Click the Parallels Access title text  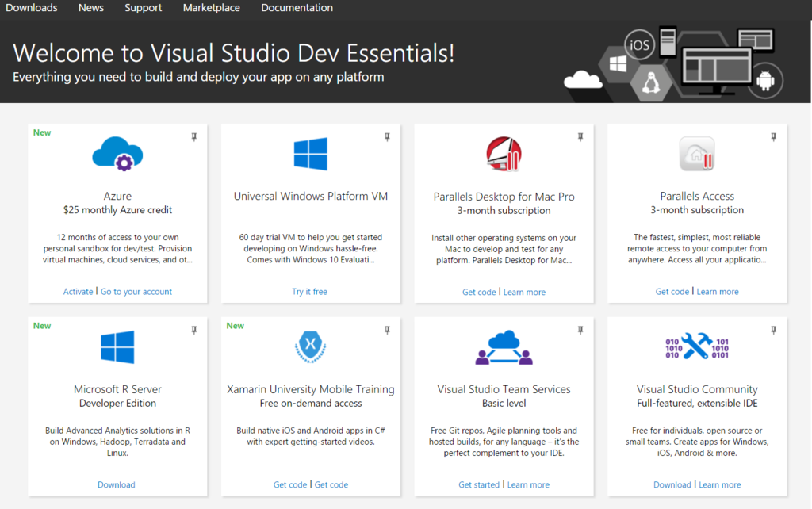697,197
